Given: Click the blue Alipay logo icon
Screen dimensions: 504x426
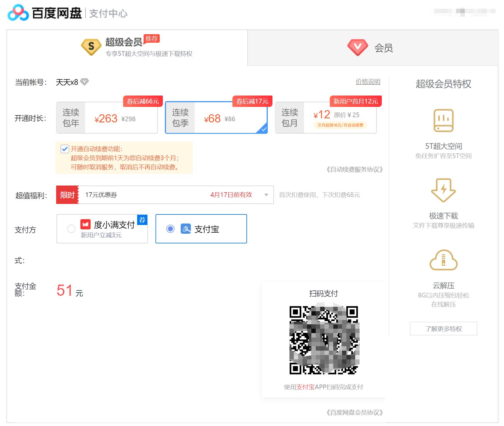Looking at the screenshot, I should point(186,229).
